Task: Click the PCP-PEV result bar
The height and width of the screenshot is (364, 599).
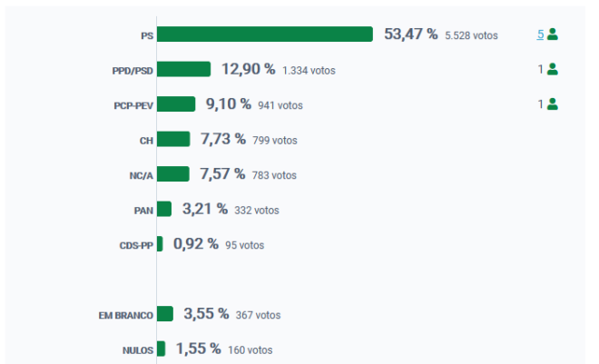Action: [176, 103]
